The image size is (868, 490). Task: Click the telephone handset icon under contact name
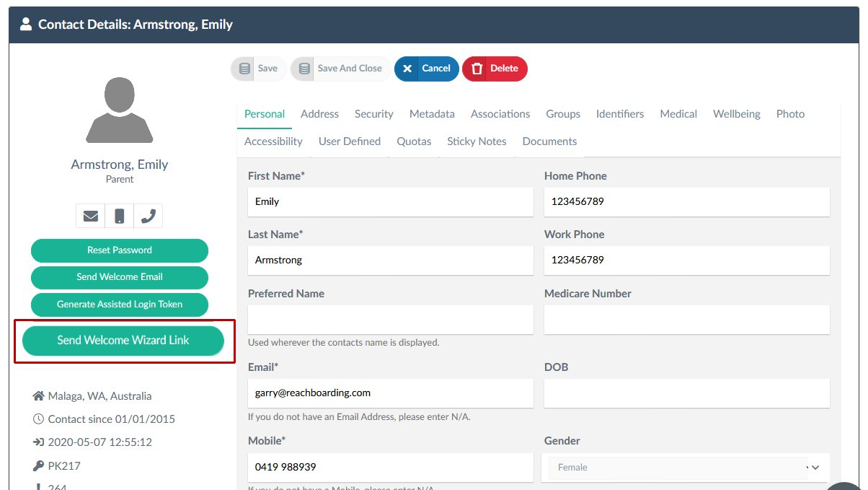click(x=148, y=216)
